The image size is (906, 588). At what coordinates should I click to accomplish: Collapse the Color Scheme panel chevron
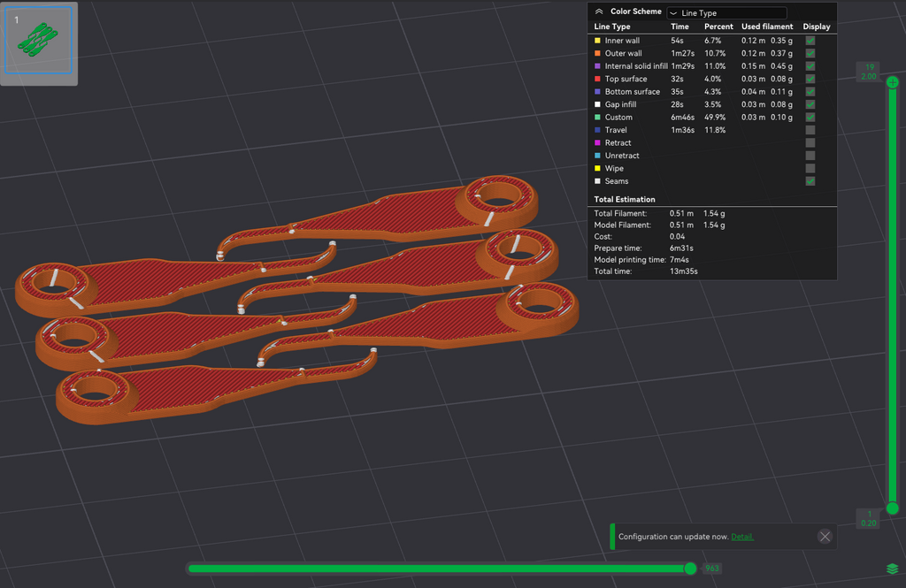pyautogui.click(x=599, y=11)
